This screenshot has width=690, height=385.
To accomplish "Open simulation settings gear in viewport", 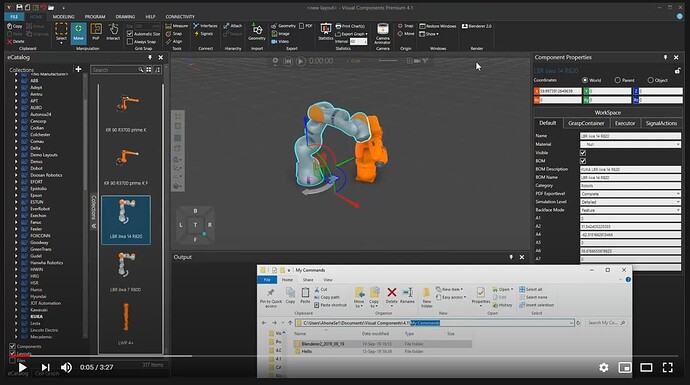I will click(x=275, y=61).
